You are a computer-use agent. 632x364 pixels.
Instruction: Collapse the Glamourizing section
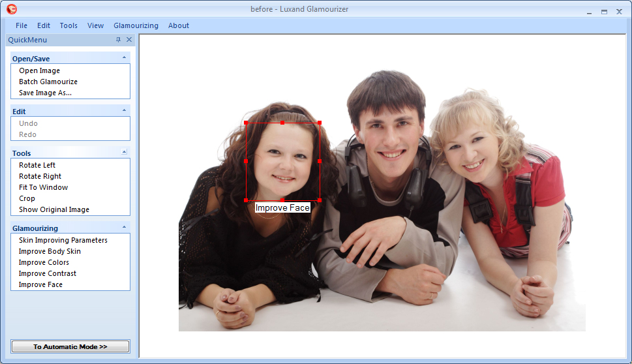[124, 227]
